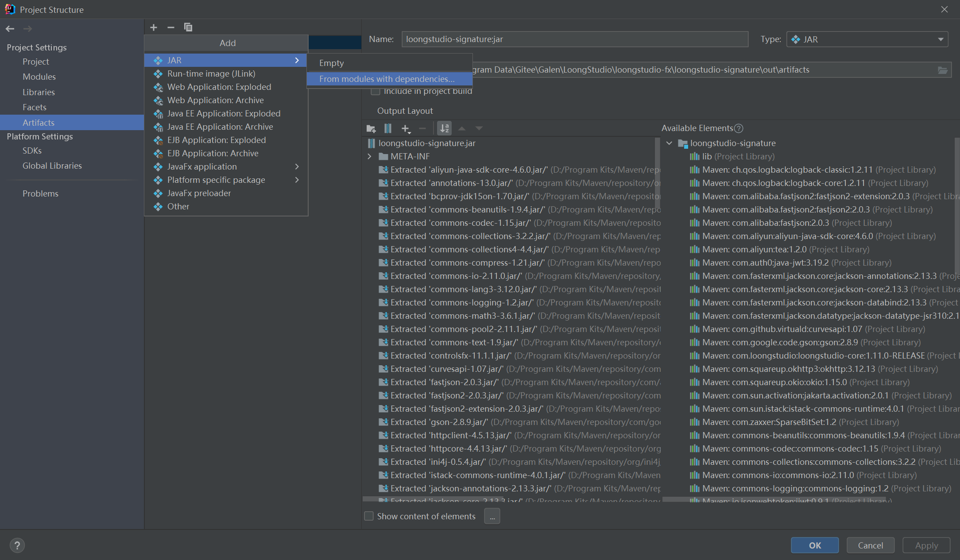Select Java EE Application: Exploded
This screenshot has height=560, width=960.
coord(226,113)
